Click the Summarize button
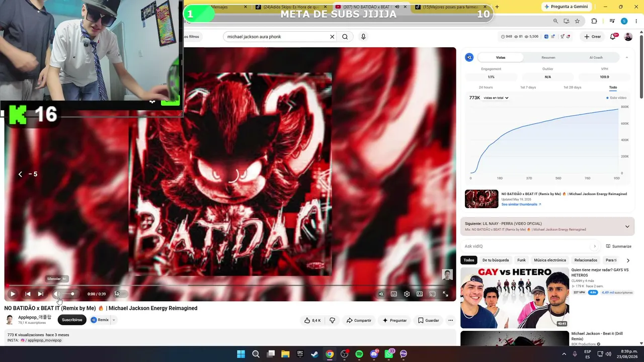The height and width of the screenshot is (362, 644). 619,246
